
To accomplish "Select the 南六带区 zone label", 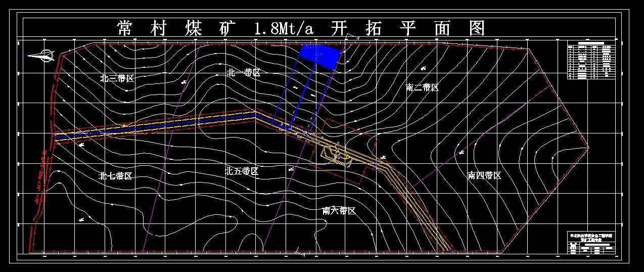I will (339, 211).
